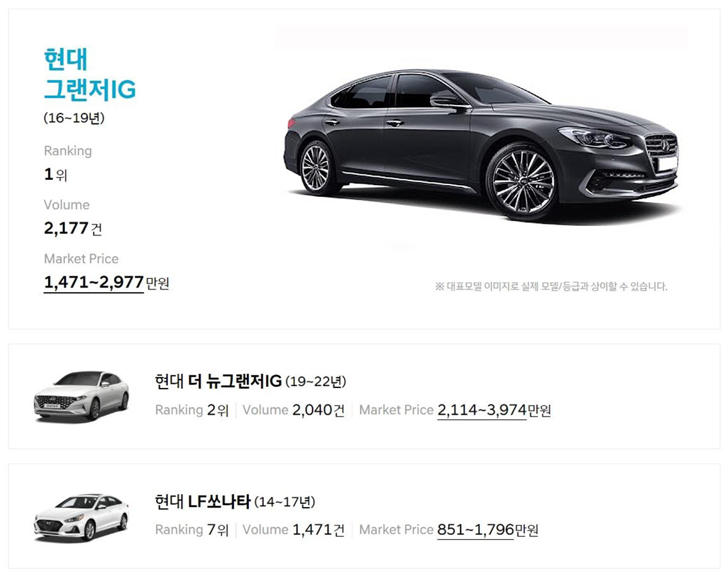
Task: Click the Volume 1,471건 text
Action: pos(294,530)
